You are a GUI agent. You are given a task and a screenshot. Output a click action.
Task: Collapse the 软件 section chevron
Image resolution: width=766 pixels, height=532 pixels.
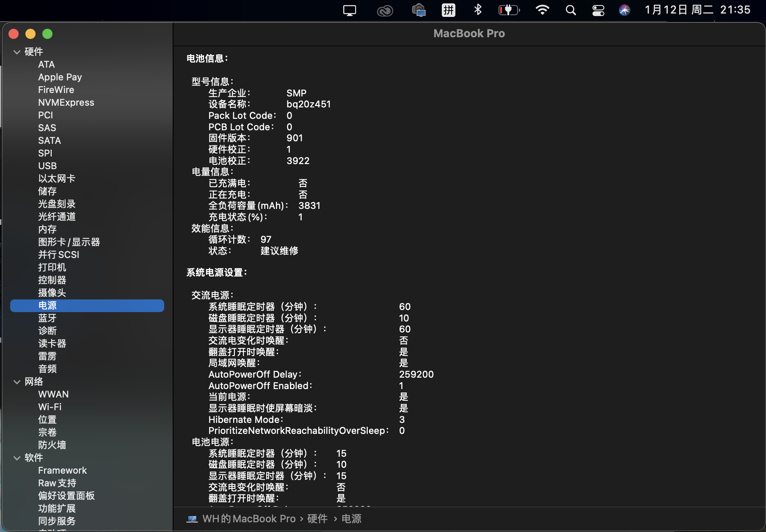(x=17, y=458)
